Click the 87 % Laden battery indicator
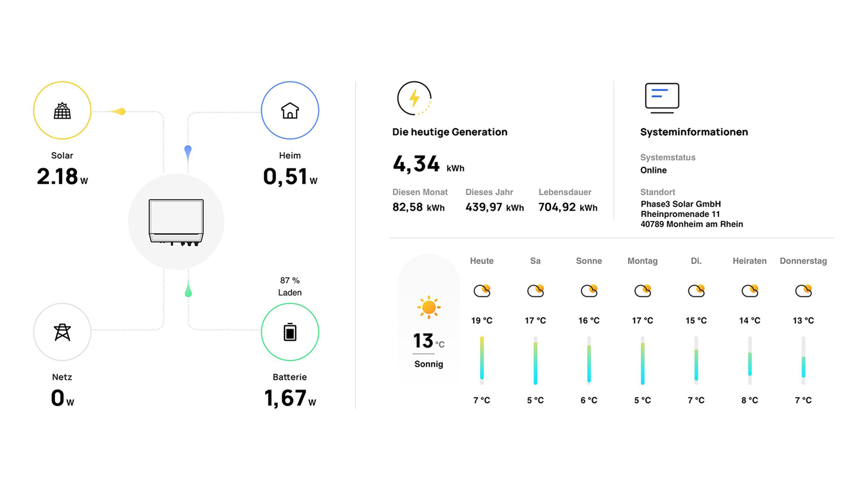This screenshot has width=868, height=488. point(290,286)
